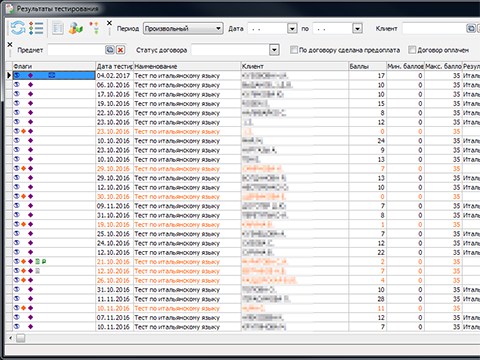Clear the Предмет field with red X

[x=121, y=50]
